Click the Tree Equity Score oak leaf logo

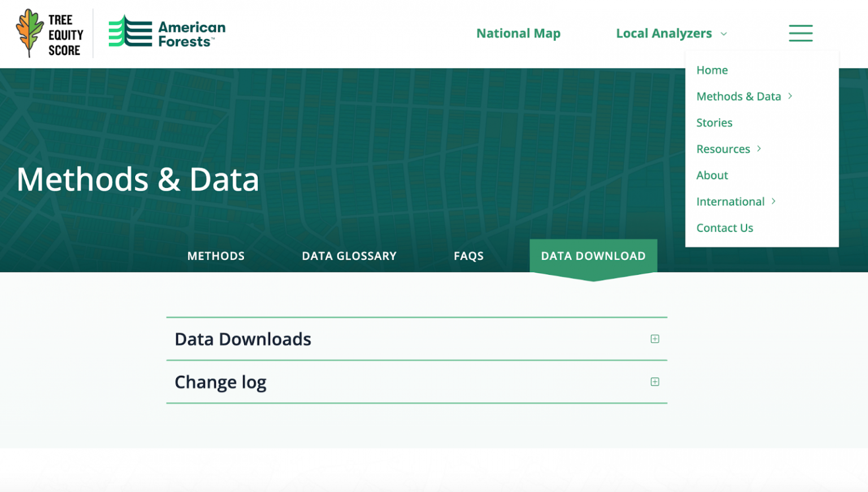[x=29, y=33]
